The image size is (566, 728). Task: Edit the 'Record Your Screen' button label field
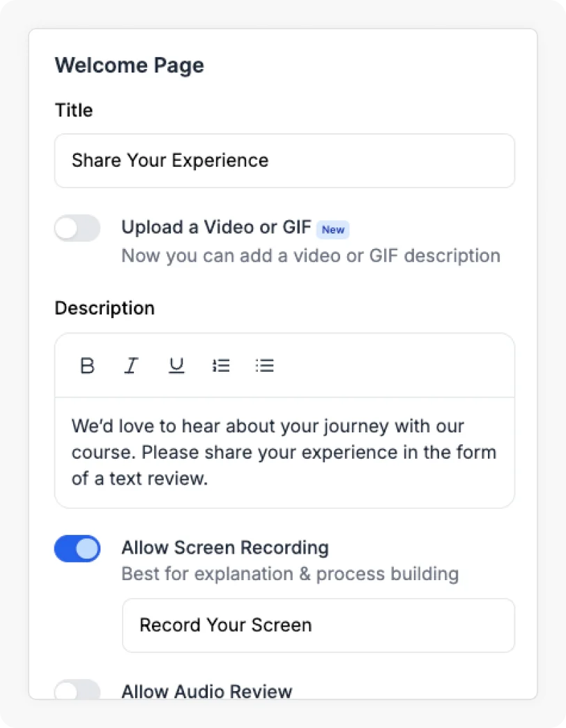318,625
